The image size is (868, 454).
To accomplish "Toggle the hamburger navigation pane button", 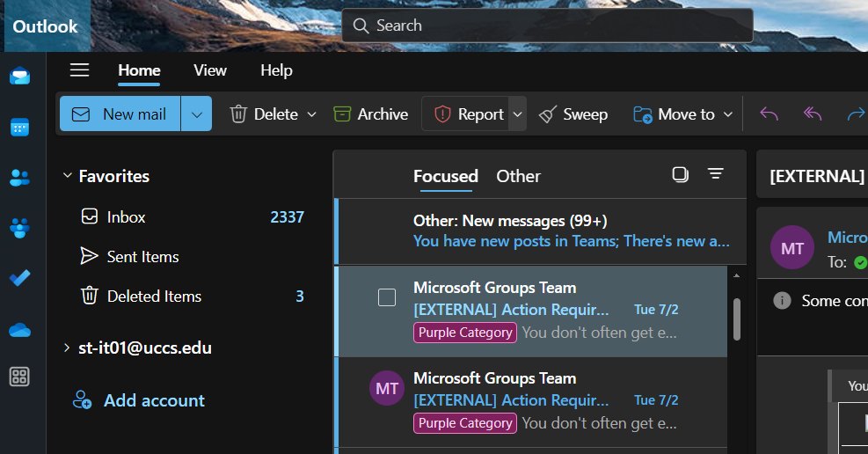I will point(79,70).
